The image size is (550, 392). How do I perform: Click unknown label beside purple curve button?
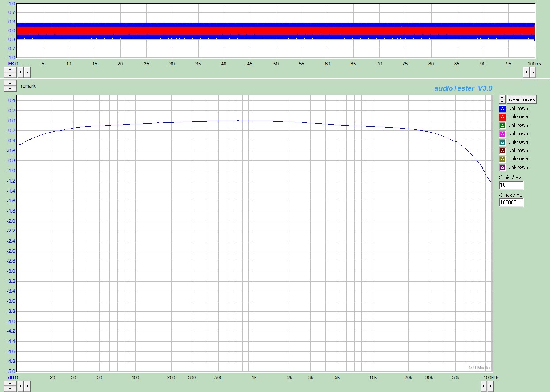[x=518, y=167]
